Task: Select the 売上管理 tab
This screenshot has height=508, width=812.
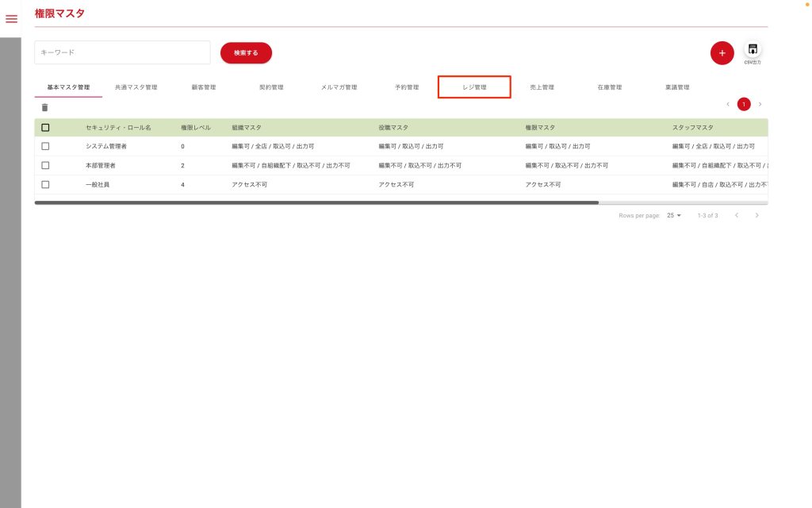Action: point(542,87)
